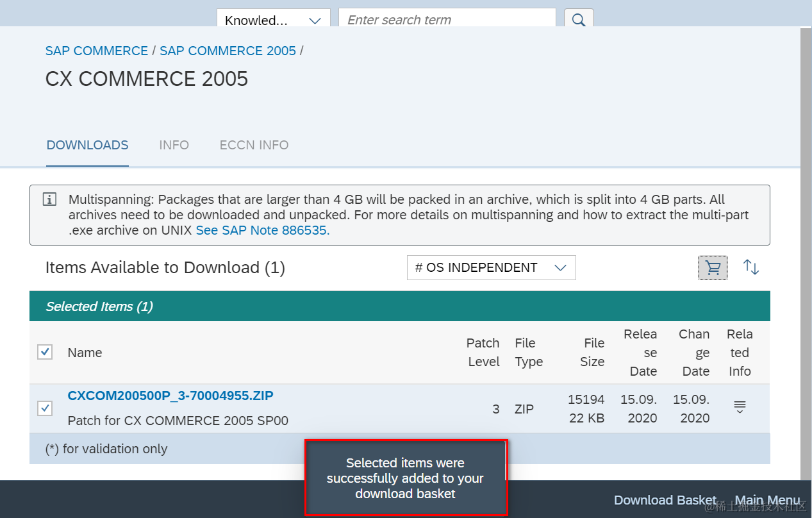Screen dimensions: 812x518
Task: Open the SAP COMMERCE breadcrumb link
Action: [x=97, y=51]
